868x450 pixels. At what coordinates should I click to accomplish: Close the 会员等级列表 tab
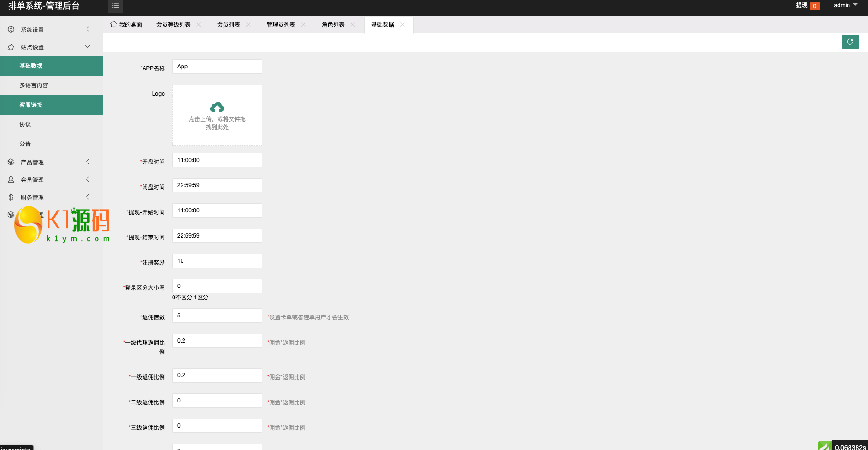(199, 25)
